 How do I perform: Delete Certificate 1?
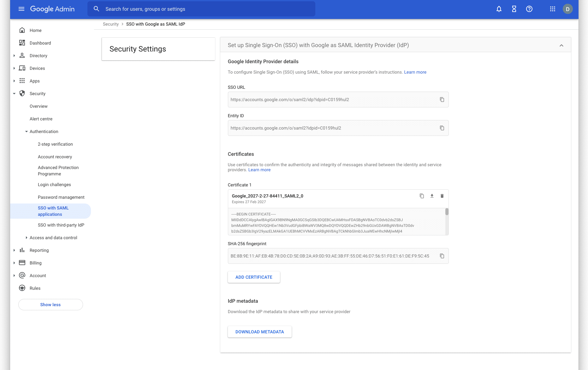coord(442,196)
